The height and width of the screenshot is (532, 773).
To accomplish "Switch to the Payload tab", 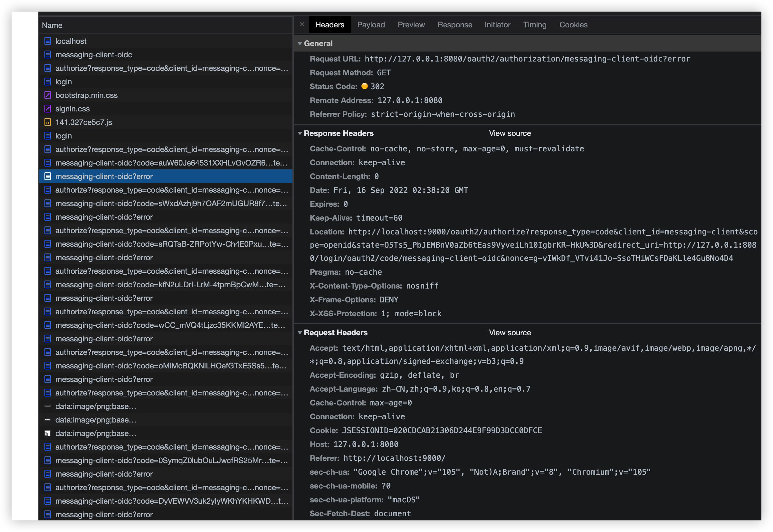I will click(371, 24).
